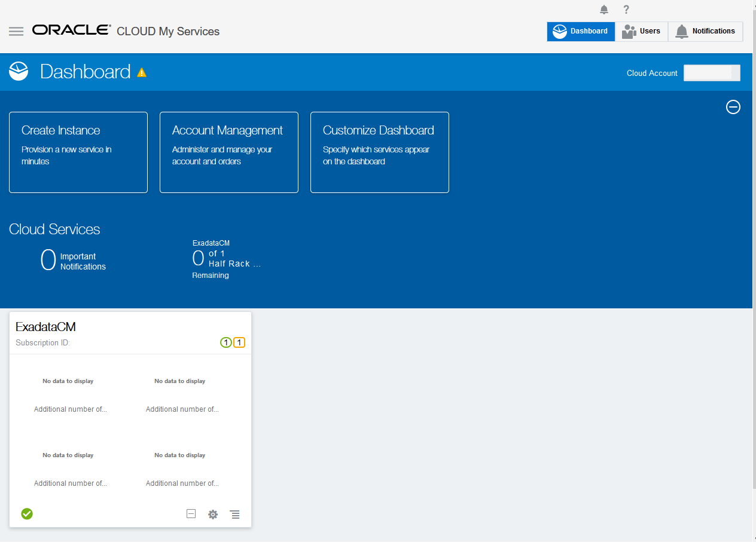This screenshot has height=542, width=756.
Task: Click the warning triangle next to Dashboard title
Action: coord(142,72)
